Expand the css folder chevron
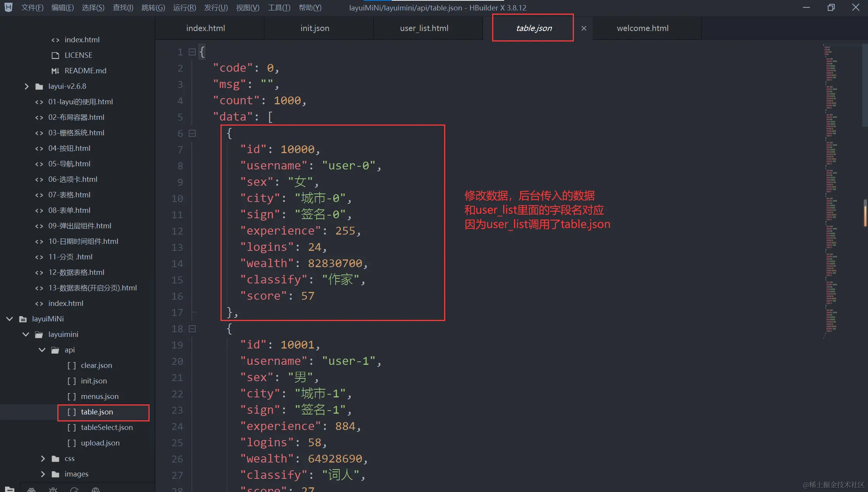Image resolution: width=868 pixels, height=492 pixels. pyautogui.click(x=43, y=459)
